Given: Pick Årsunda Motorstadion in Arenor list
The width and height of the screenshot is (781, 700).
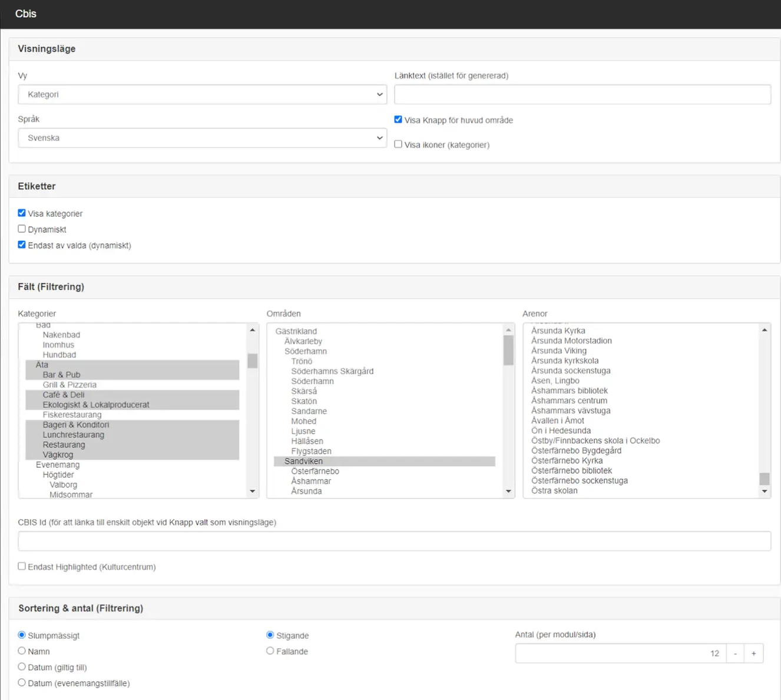Looking at the screenshot, I should 571,341.
